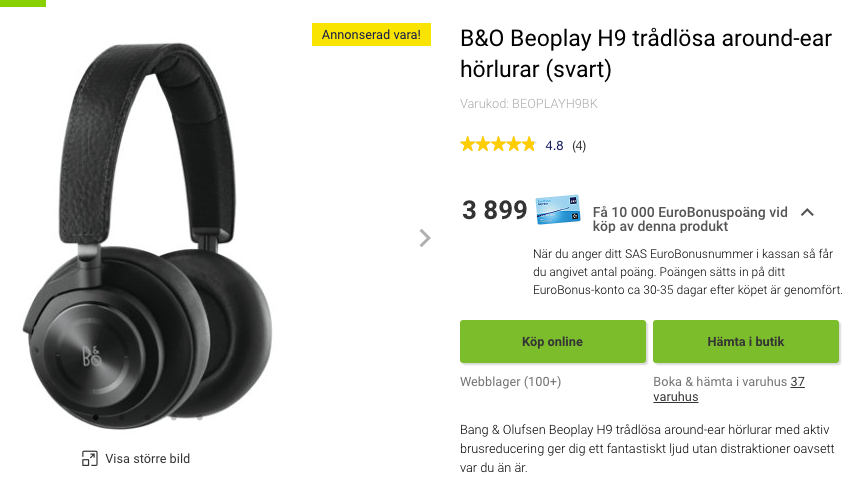
Task: Click the Bang & Olufsen description paragraph
Action: tap(646, 448)
